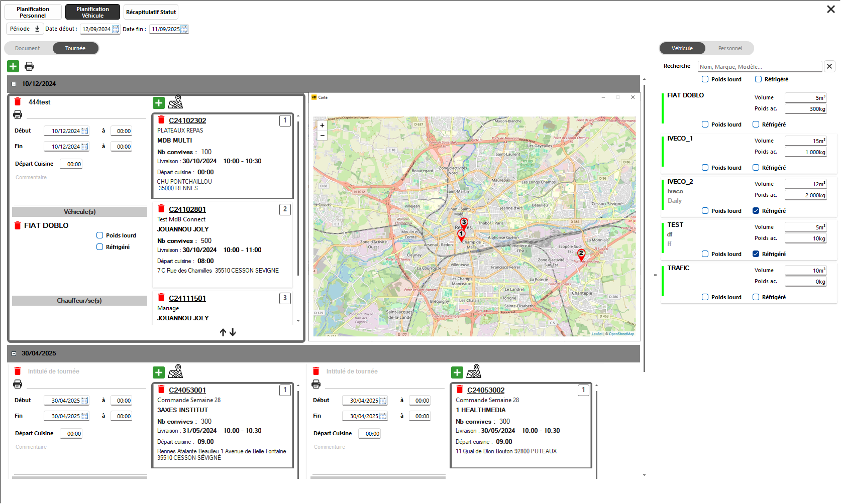Click the printer icon next to the green add button
Image resolution: width=841 pixels, height=504 pixels.
tap(29, 66)
